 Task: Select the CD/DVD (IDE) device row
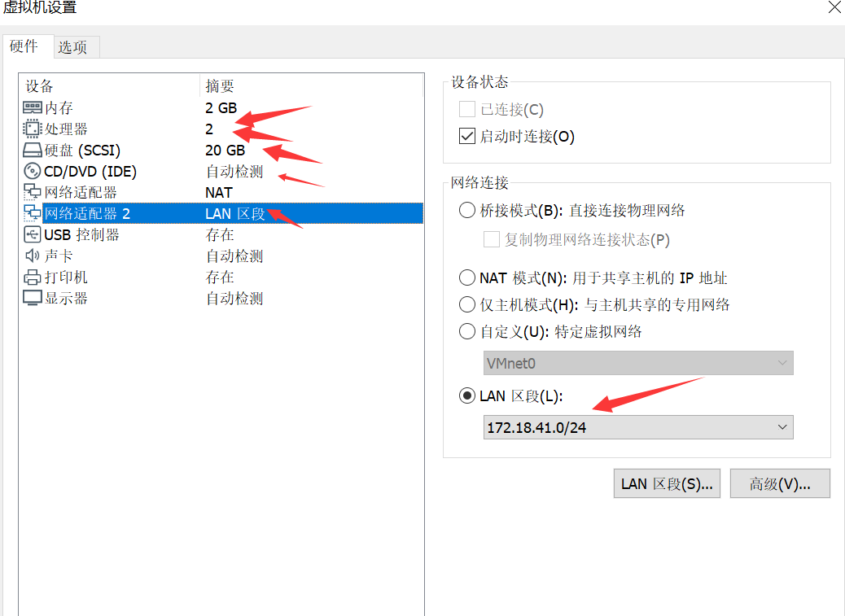click(x=221, y=171)
